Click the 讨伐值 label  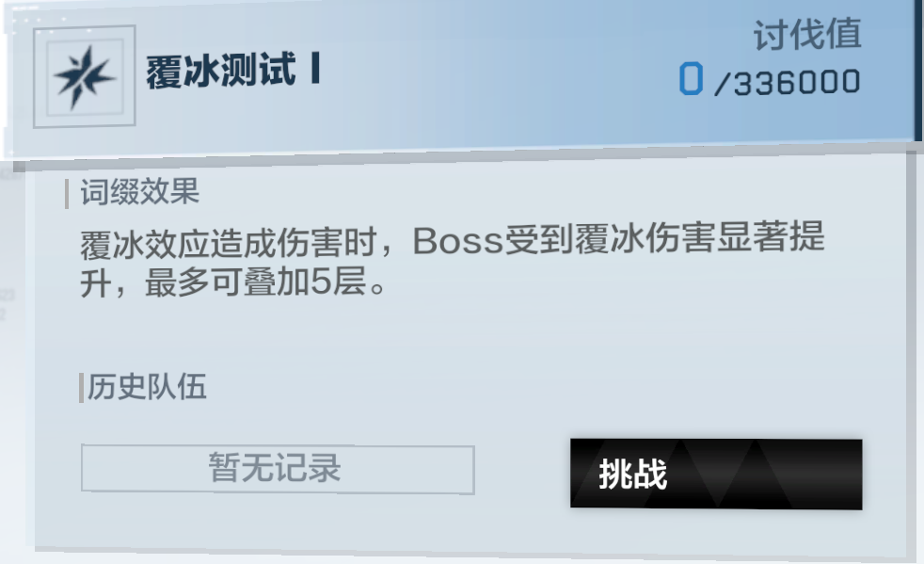coord(807,34)
